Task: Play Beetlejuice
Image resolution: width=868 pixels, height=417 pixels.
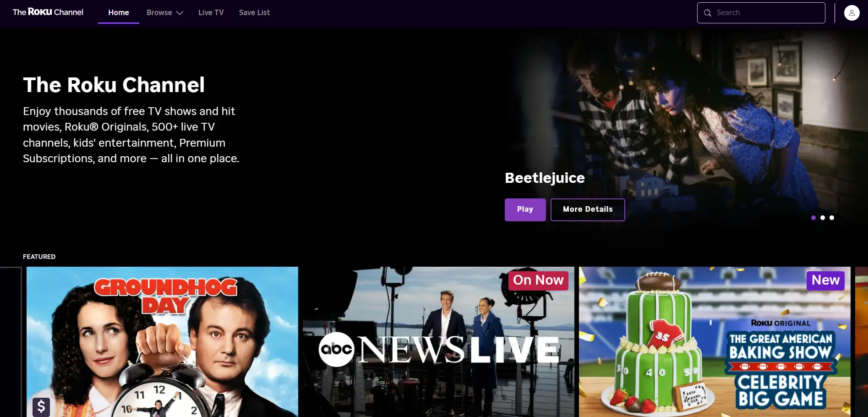Action: click(x=525, y=209)
